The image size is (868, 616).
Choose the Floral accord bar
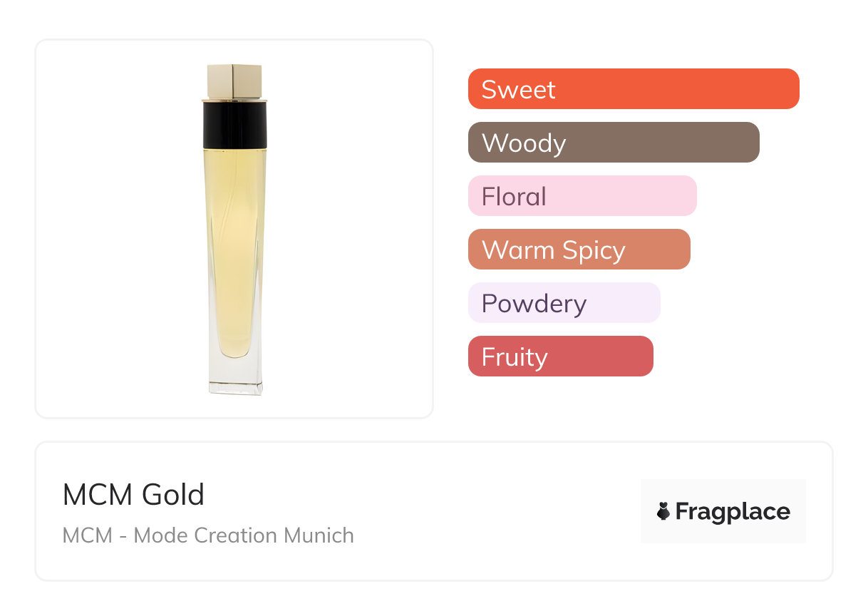click(x=582, y=196)
